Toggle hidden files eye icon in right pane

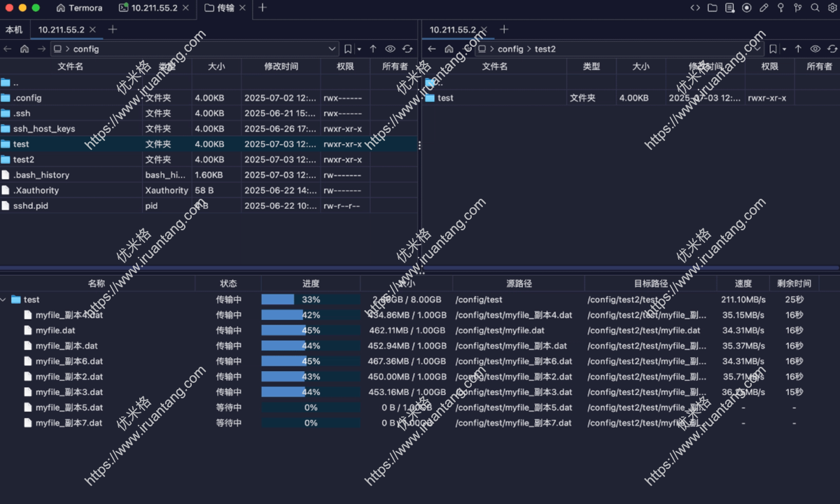(x=815, y=49)
